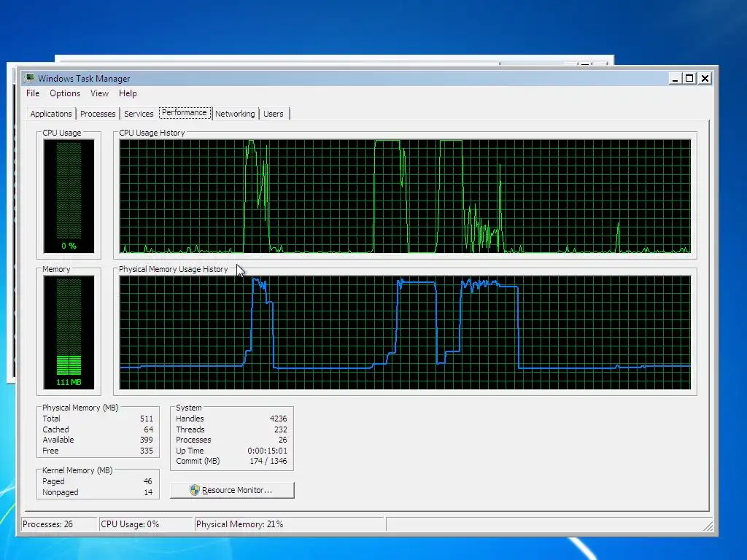Click the System group label
The width and height of the screenshot is (747, 560).
(x=189, y=408)
